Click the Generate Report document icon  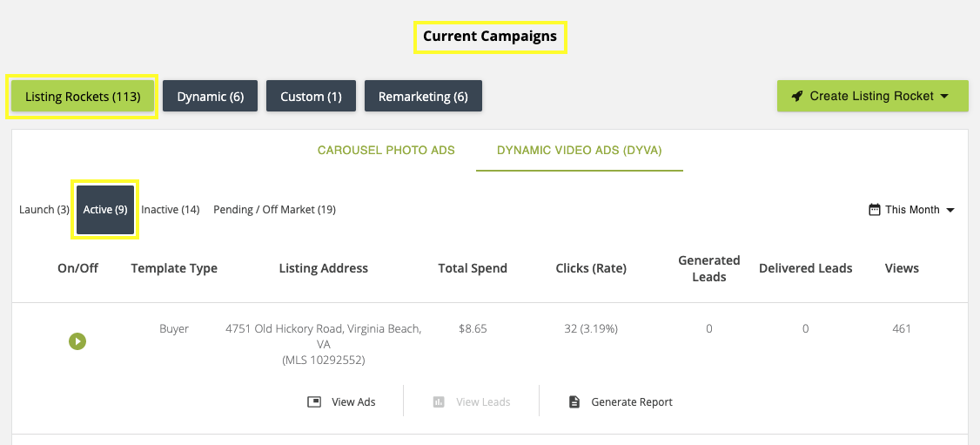click(574, 402)
